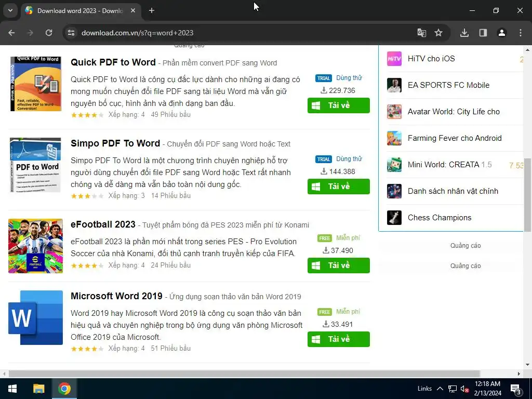
Task: Click Tải về for Quick PDF to Word
Action: (x=339, y=105)
